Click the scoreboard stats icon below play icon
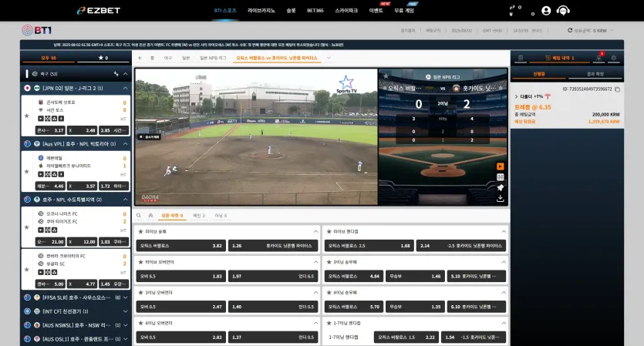The height and width of the screenshot is (346, 644). click(500, 177)
